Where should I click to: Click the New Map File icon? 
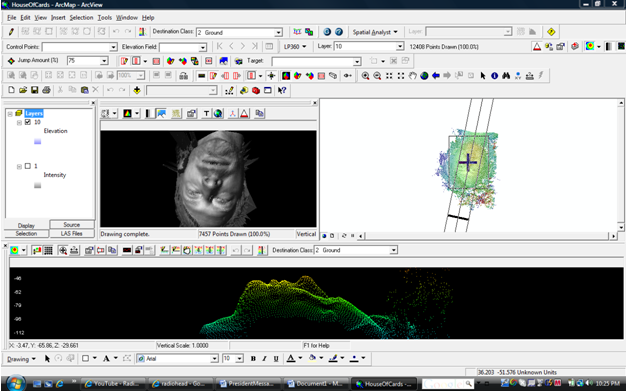(x=11, y=90)
